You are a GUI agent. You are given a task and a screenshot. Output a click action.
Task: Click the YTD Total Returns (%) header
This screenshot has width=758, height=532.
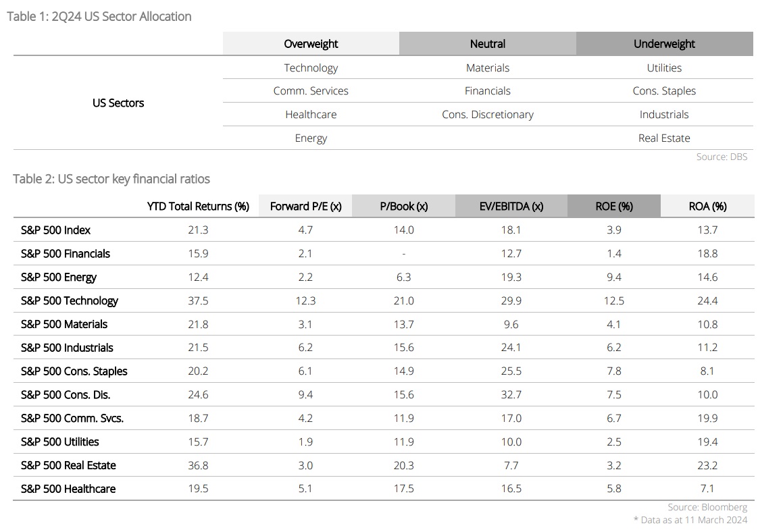[x=198, y=207]
